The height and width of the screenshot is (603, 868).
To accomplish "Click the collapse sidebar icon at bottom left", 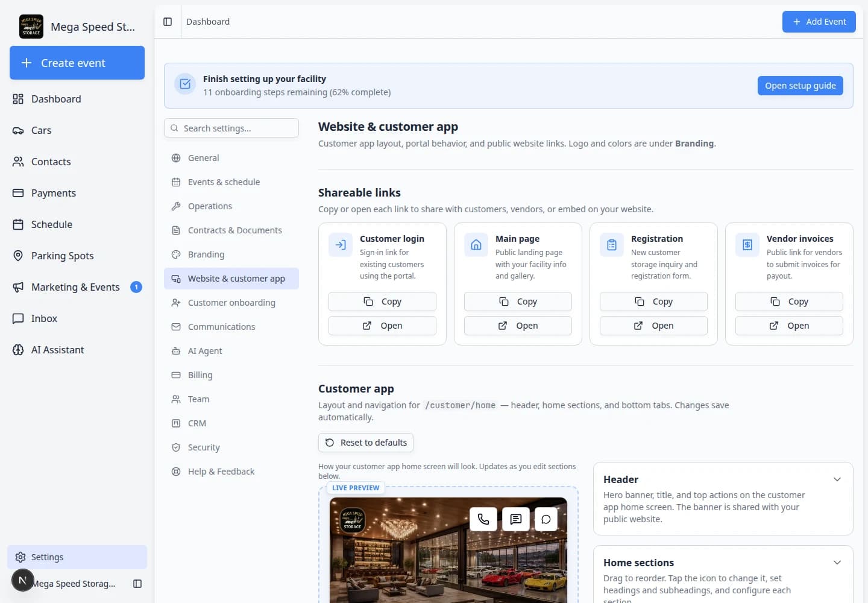I will 137,584.
